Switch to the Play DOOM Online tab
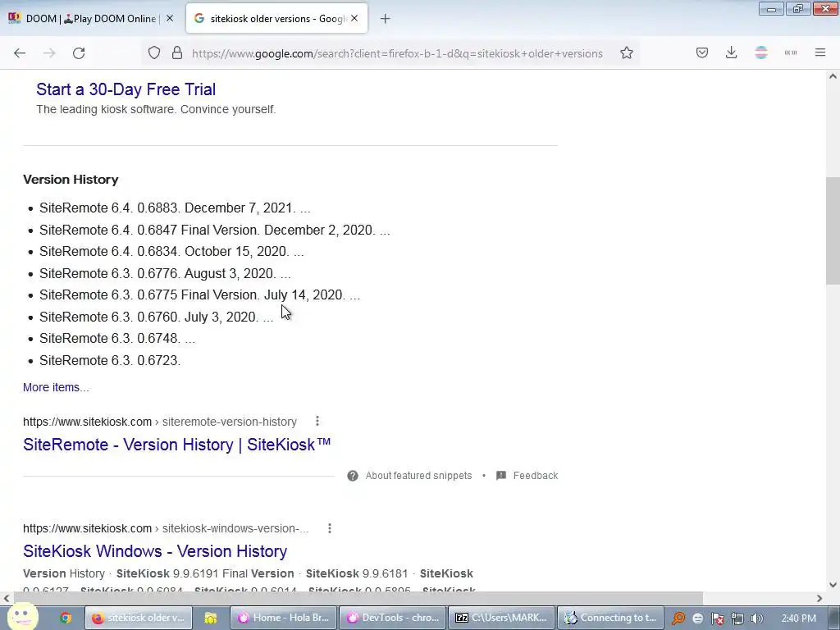Screen dimensions: 840x630 [91, 19]
